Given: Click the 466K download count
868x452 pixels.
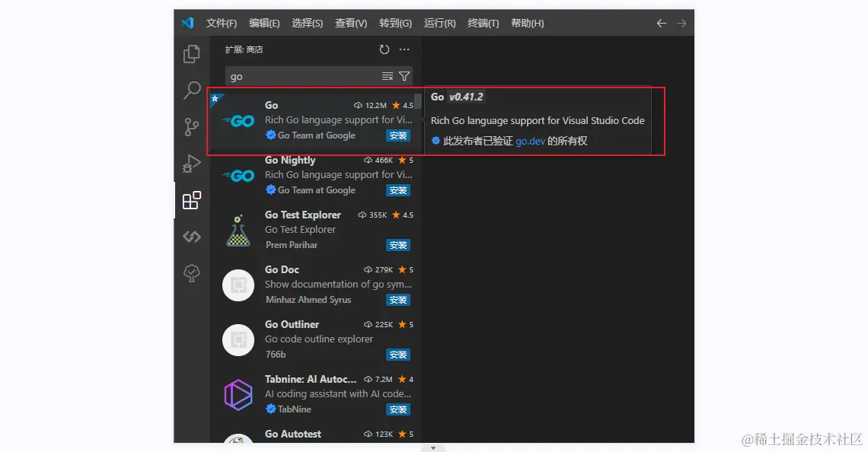Looking at the screenshot, I should click(378, 160).
